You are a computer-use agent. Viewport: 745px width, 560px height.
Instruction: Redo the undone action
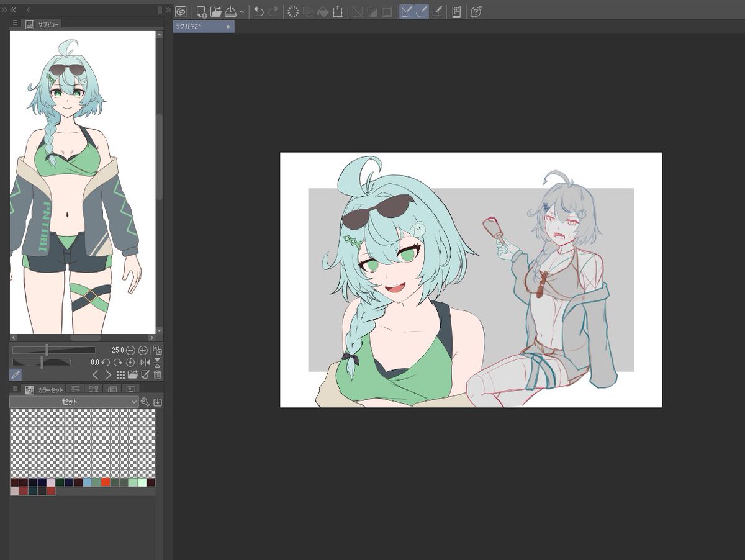point(274,11)
